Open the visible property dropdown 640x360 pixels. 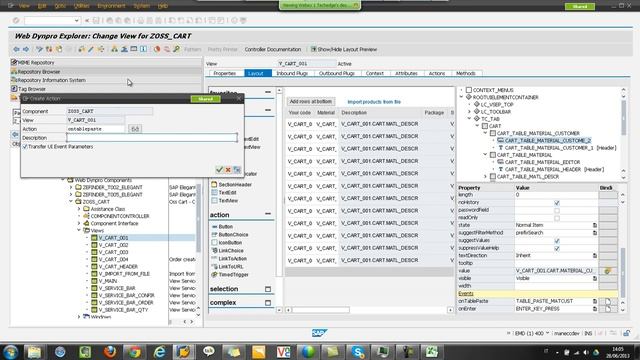pyautogui.click(x=595, y=278)
